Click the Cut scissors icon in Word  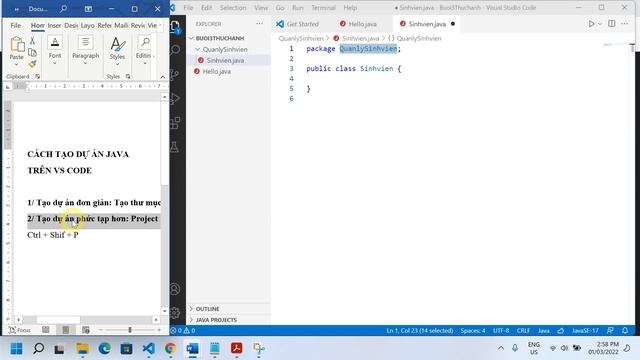(x=32, y=40)
